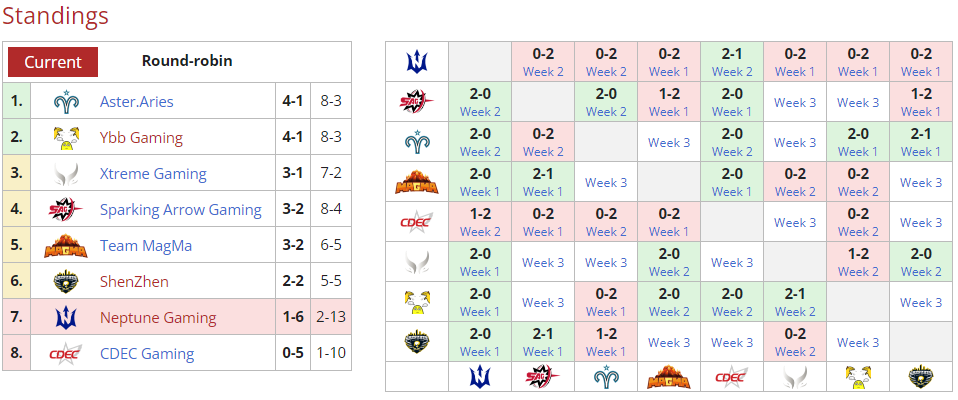Screen dimensions: 958x400
Task: Click Week 2 link under Neptune's 2-1 result
Action: point(731,71)
